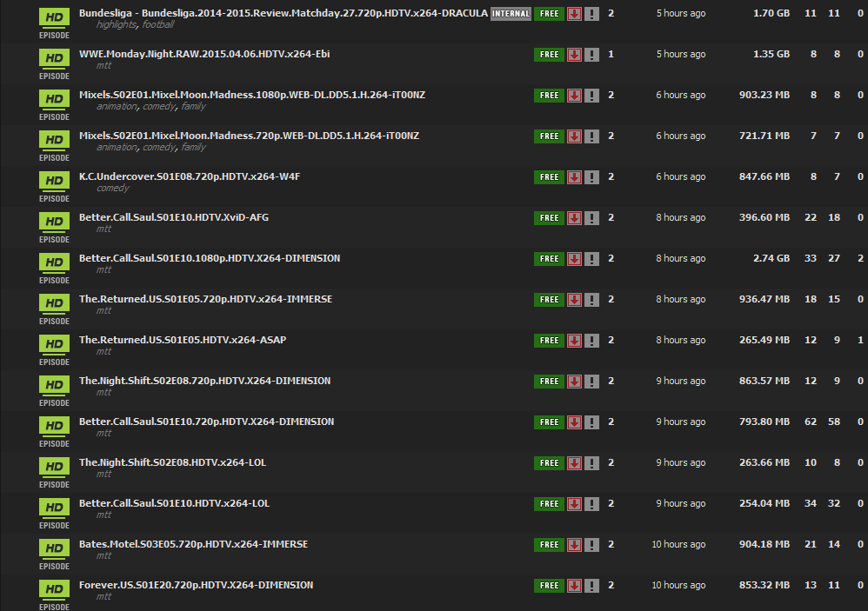Click 'animation' tag under Mixels 1080p
Viewport: 868px width, 611px height.
click(117, 107)
